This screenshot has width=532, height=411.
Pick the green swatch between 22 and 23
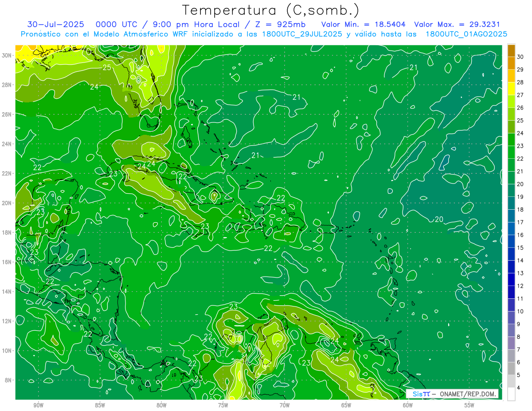click(511, 153)
